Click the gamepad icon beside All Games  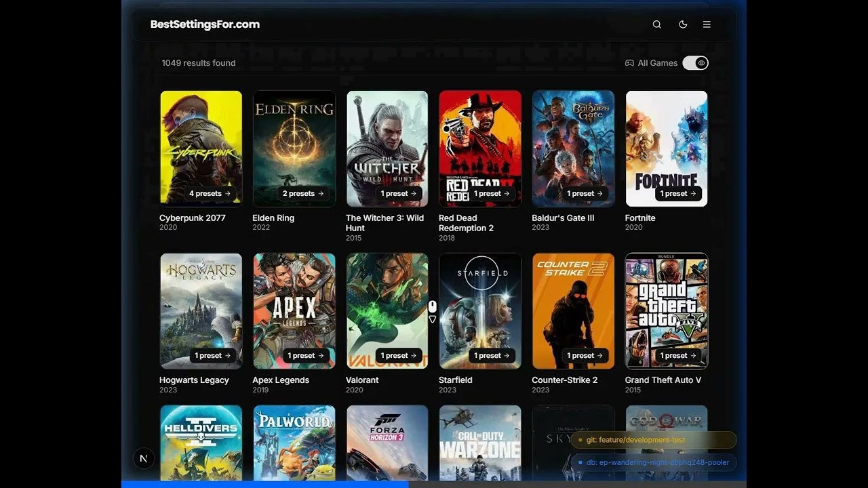pyautogui.click(x=629, y=63)
